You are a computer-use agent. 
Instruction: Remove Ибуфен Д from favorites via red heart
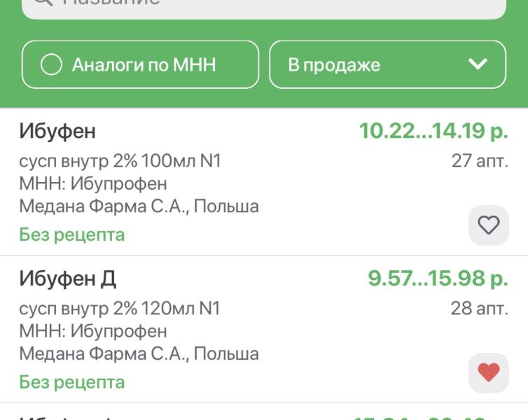[488, 372]
